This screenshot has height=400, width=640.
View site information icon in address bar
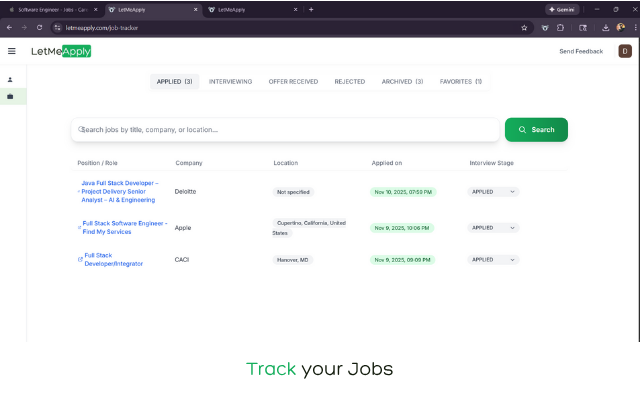tap(58, 28)
